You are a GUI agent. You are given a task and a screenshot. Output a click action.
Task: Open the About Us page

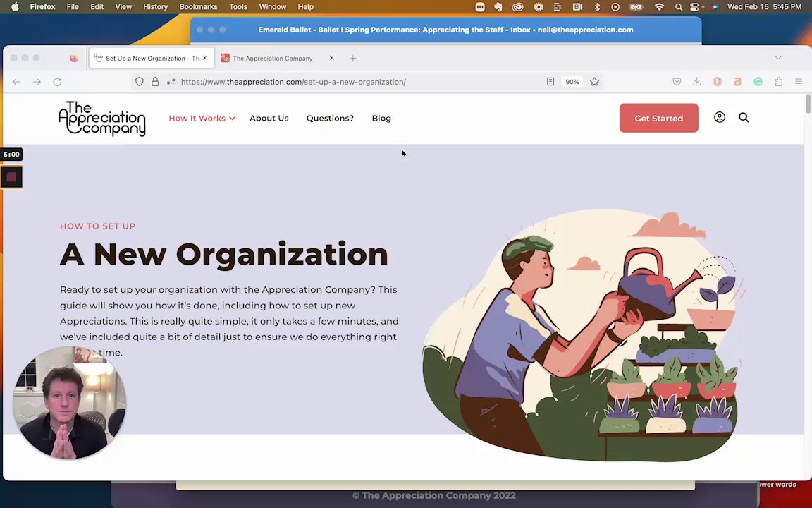pyautogui.click(x=269, y=119)
